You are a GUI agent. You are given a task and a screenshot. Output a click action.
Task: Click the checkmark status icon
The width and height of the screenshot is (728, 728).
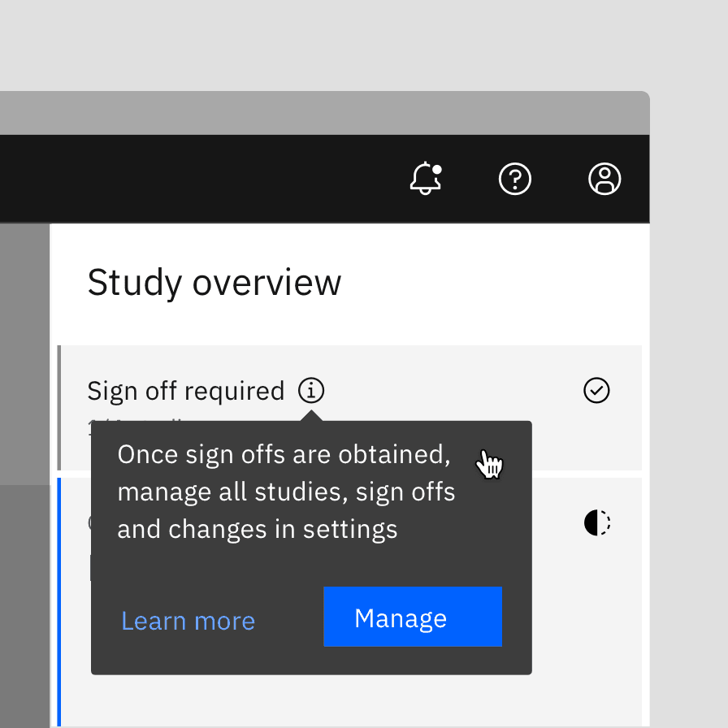click(596, 391)
